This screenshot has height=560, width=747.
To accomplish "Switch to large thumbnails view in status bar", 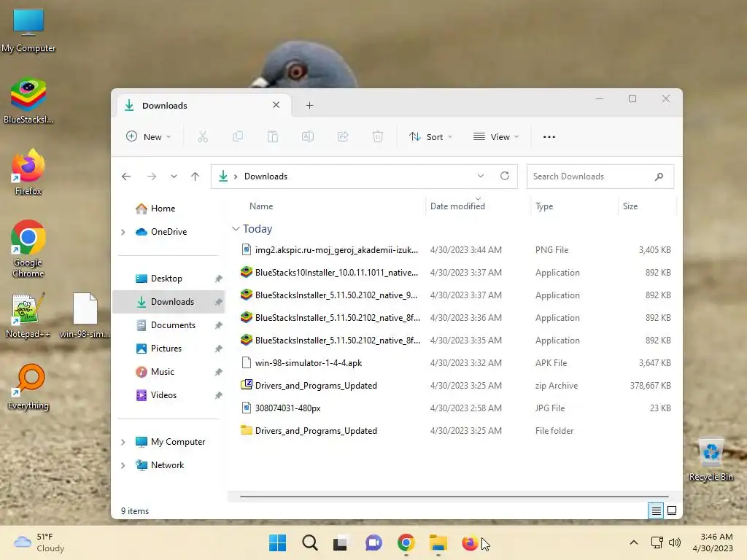I will [x=672, y=510].
